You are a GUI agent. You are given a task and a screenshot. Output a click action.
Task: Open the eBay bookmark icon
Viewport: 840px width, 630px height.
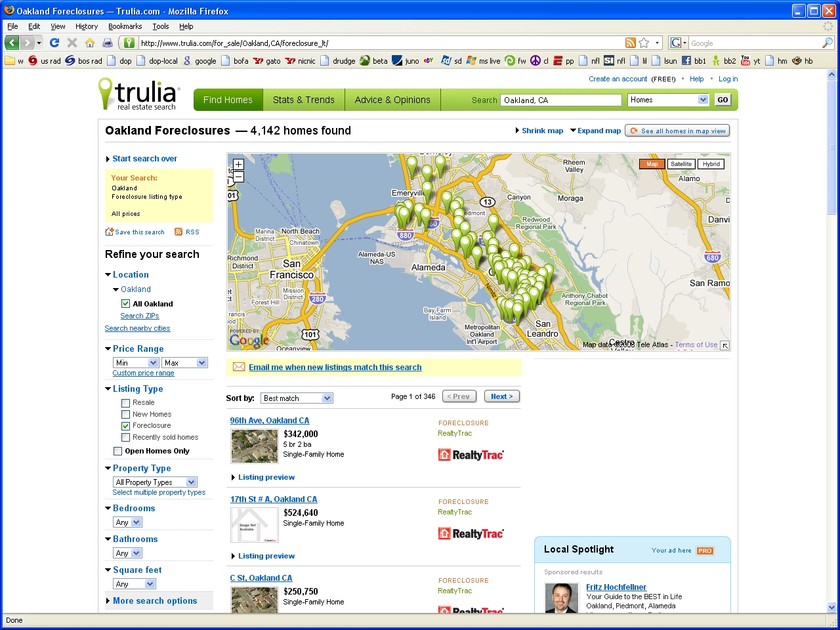coord(429,60)
